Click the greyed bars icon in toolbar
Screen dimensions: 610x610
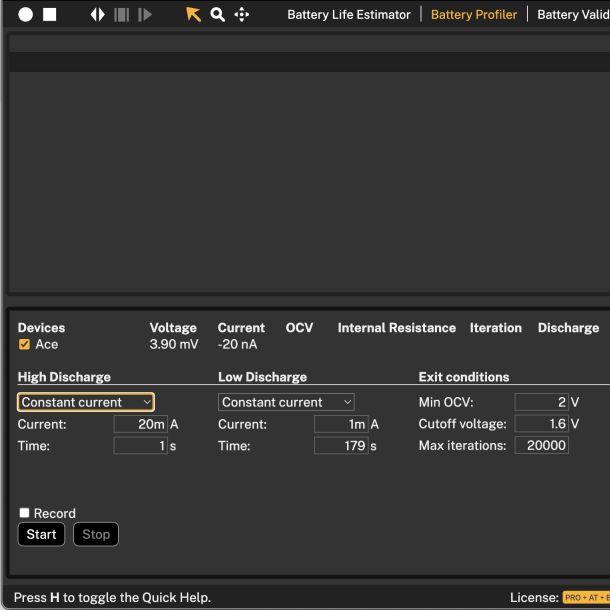pos(121,15)
